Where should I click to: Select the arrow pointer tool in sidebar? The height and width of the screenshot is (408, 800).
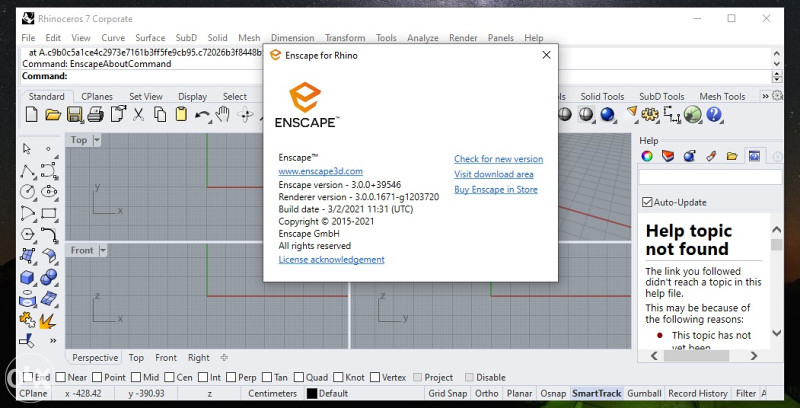coord(27,148)
